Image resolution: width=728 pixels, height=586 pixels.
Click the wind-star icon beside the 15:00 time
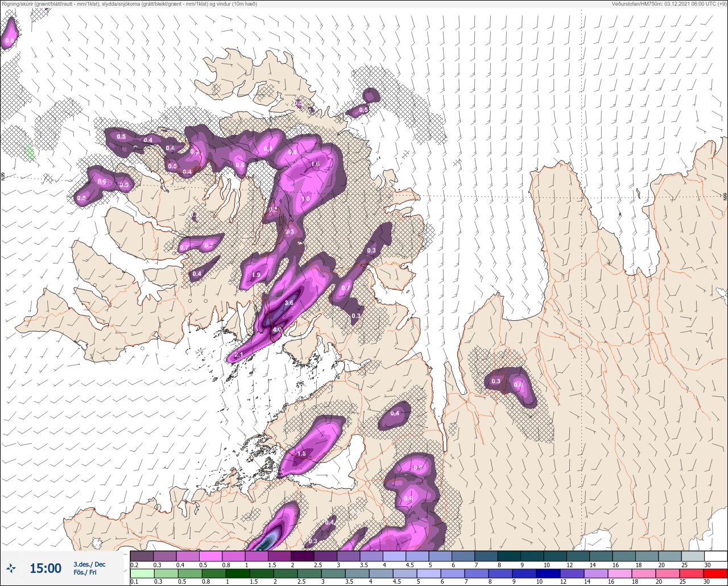pos(11,568)
